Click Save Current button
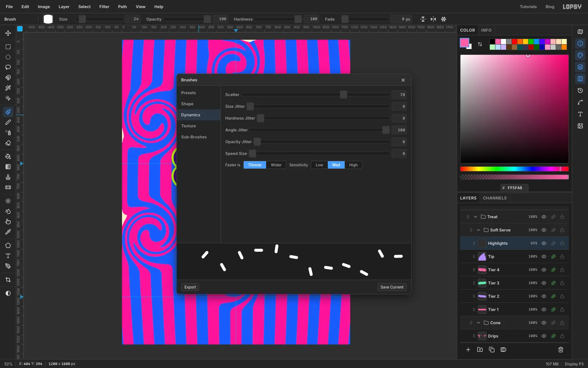The width and height of the screenshot is (588, 368). [x=392, y=287]
